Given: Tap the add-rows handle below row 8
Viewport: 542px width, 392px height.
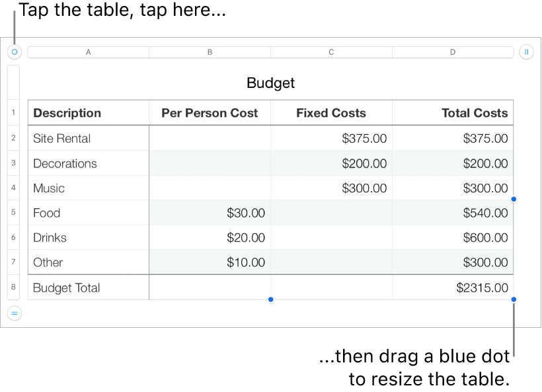Looking at the screenshot, I should [x=14, y=311].
